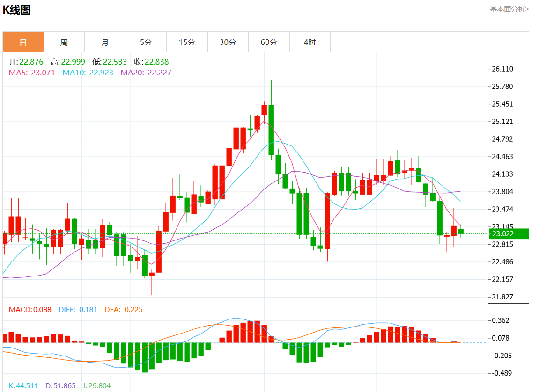Click the MACD 0.088 indicator label
Screen dimensions: 539x392
[x=30, y=310]
